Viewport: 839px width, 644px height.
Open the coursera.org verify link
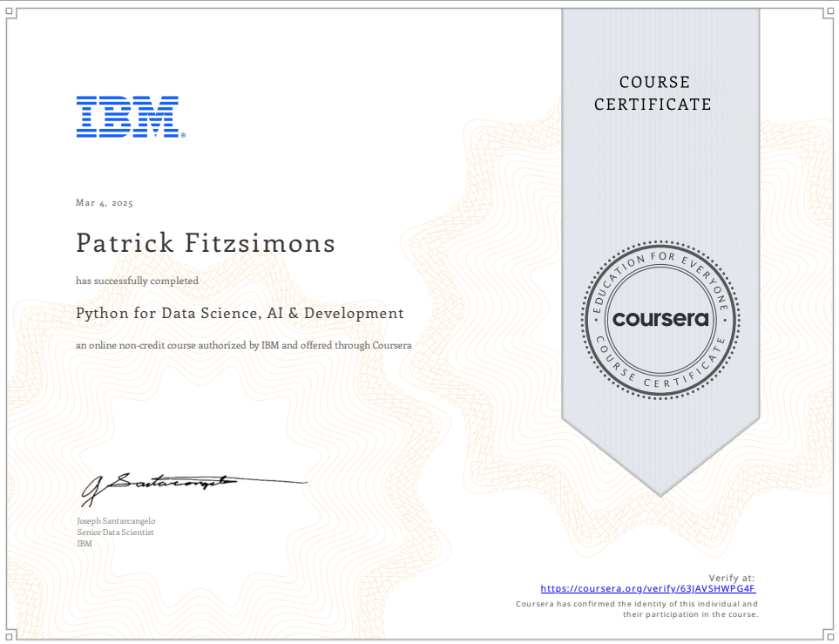pos(648,588)
